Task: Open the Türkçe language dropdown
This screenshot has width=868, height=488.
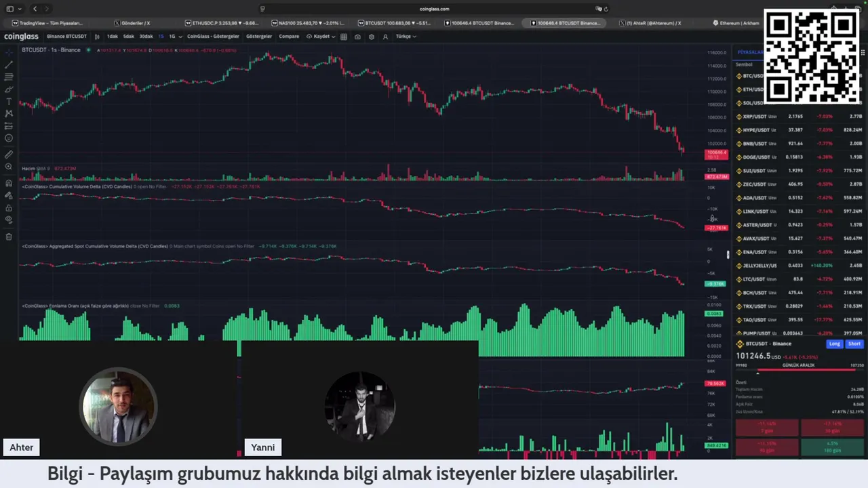Action: tap(406, 37)
